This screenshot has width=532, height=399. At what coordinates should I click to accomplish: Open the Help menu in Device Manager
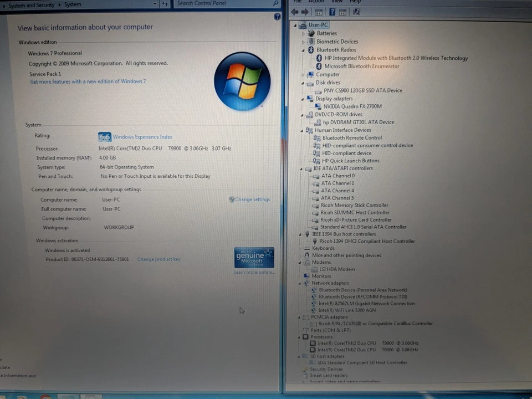pyautogui.click(x=355, y=1)
